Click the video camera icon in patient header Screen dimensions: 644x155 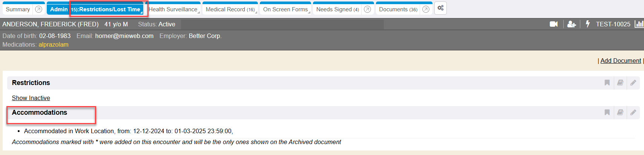click(554, 24)
